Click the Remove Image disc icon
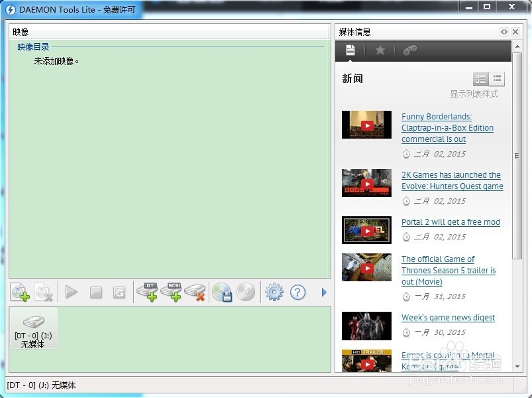The image size is (532, 398). (44, 292)
